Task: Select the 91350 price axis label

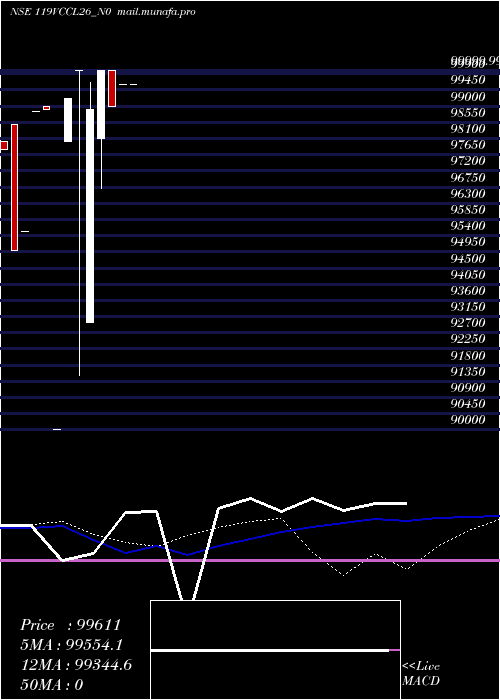Action: (468, 372)
